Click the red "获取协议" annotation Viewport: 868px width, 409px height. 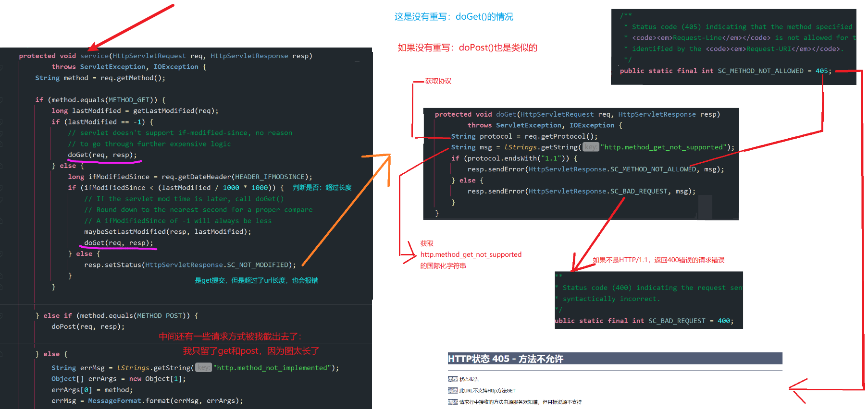(438, 81)
